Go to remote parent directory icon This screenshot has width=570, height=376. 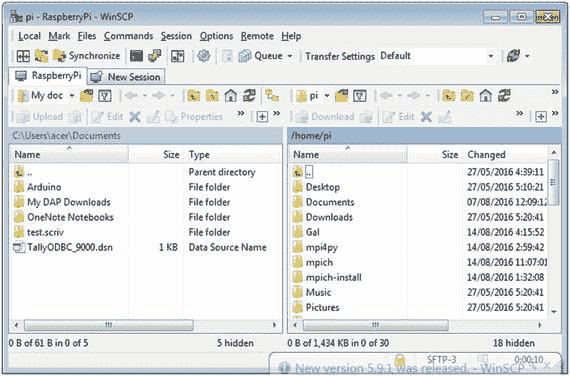449,96
